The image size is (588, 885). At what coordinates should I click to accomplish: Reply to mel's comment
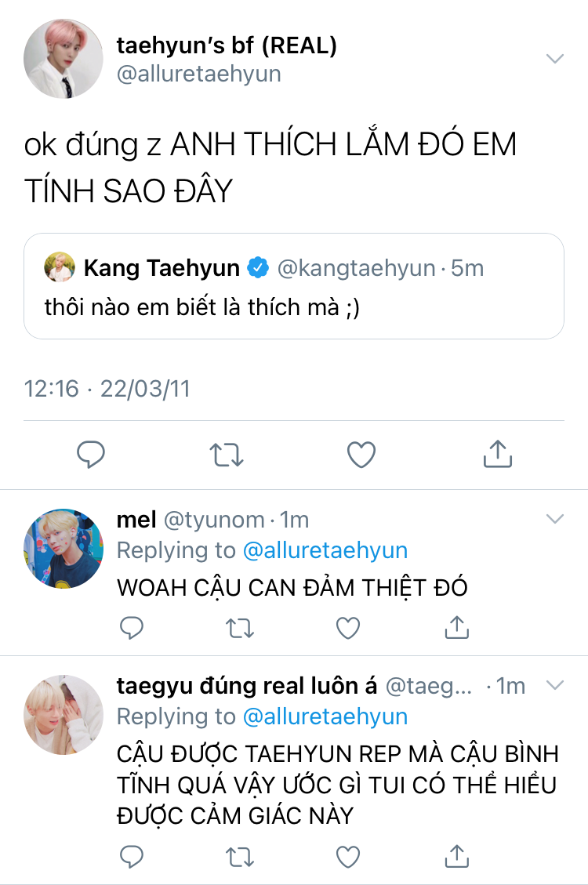pyautogui.click(x=132, y=627)
